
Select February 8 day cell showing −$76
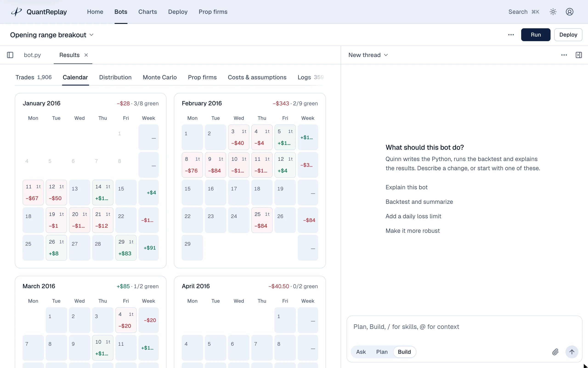click(x=192, y=165)
